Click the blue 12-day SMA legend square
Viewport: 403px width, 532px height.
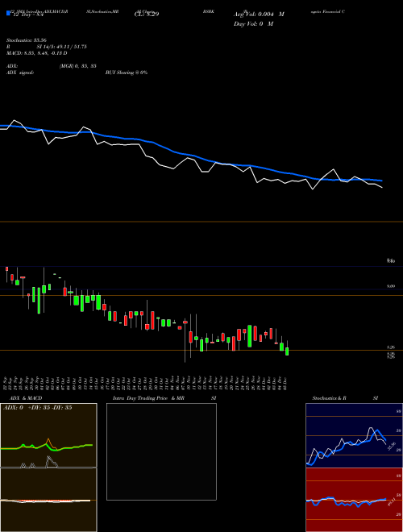tap(8, 13)
